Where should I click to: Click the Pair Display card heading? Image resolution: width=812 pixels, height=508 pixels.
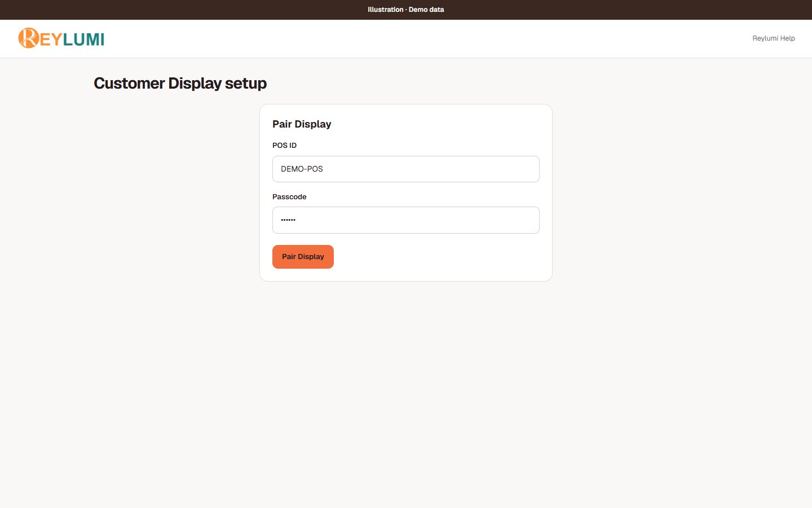pos(302,124)
